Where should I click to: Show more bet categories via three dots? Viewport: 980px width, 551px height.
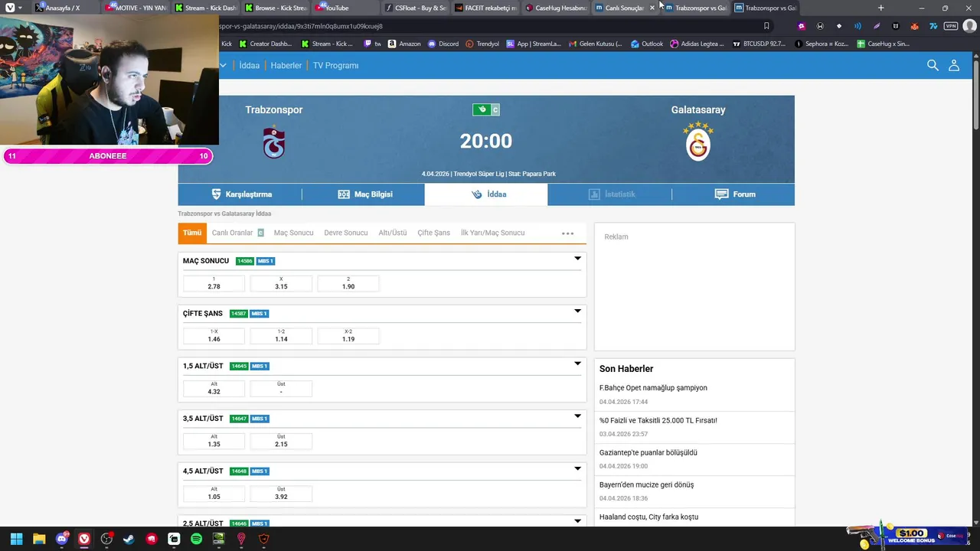pyautogui.click(x=567, y=233)
